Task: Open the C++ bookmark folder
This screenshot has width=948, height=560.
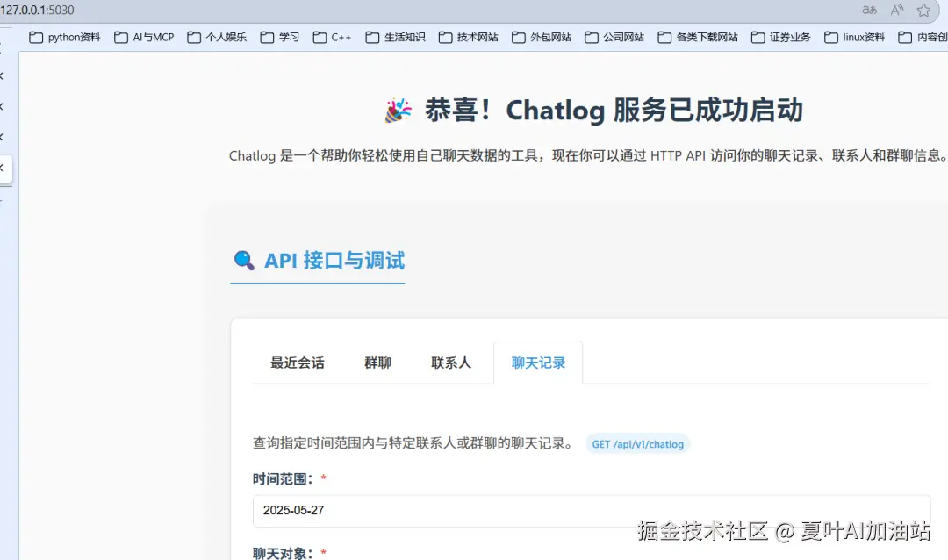Action: pyautogui.click(x=332, y=38)
